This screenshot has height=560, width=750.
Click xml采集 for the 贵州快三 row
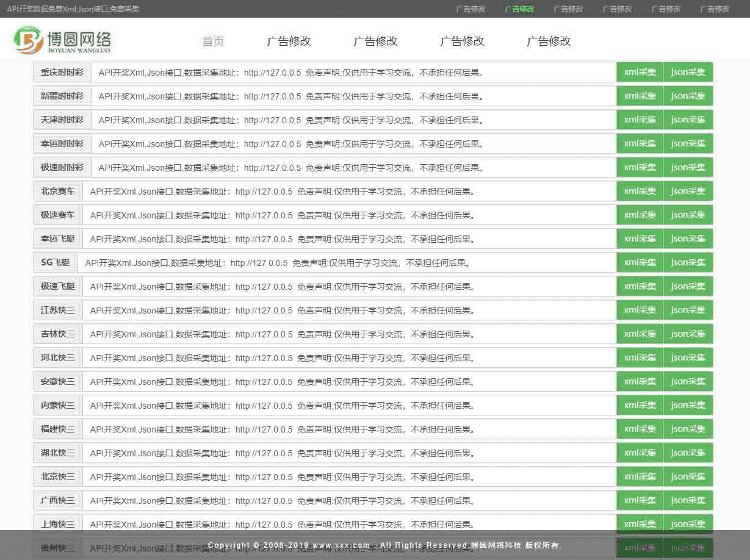click(639, 548)
